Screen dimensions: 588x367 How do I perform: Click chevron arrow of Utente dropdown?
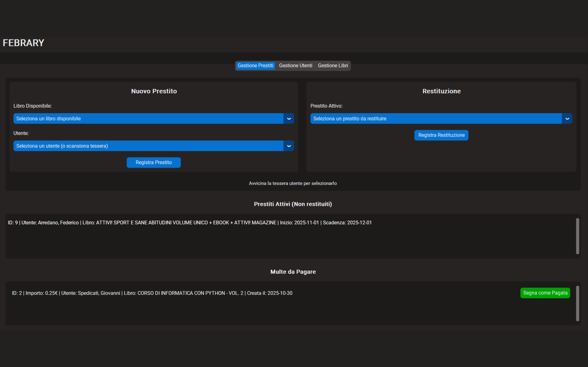[289, 146]
